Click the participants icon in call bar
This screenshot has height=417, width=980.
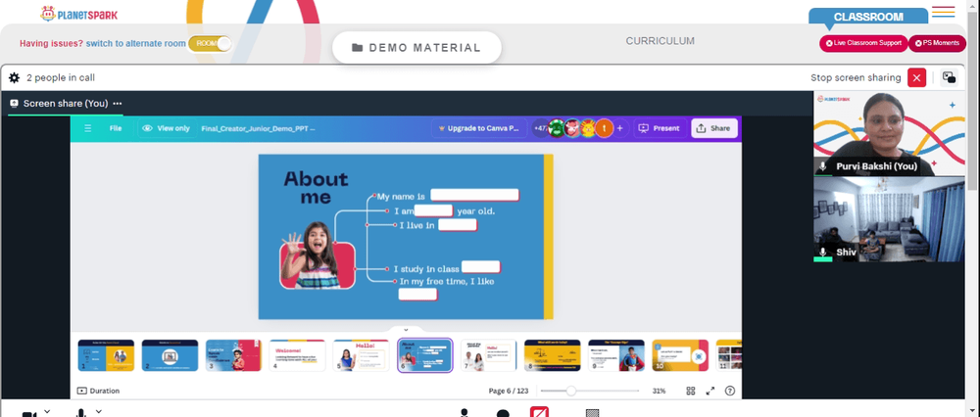tap(465, 413)
